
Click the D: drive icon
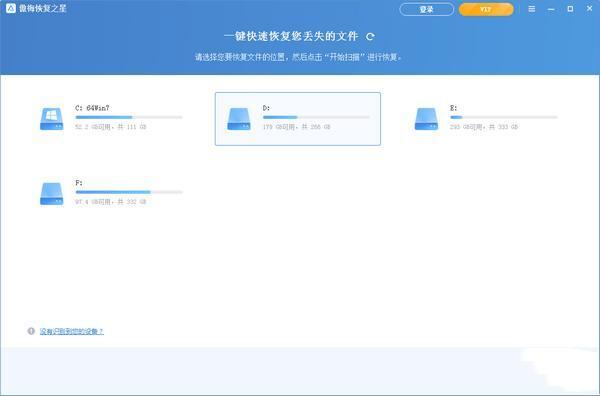[239, 119]
